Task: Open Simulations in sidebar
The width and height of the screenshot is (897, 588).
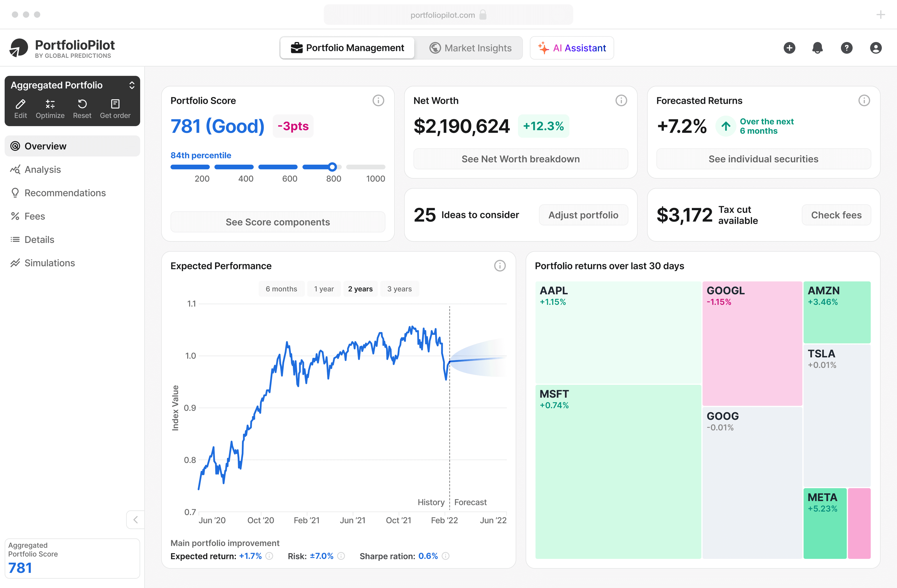Action: point(72,263)
